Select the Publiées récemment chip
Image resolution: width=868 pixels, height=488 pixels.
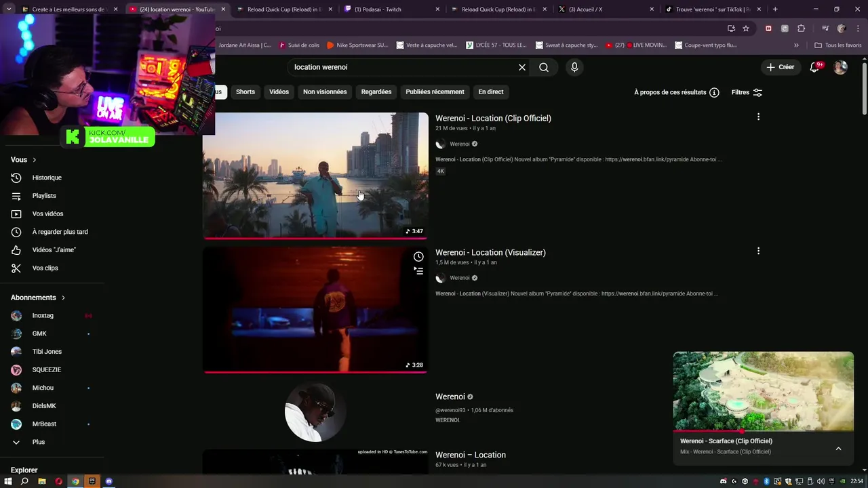(x=435, y=92)
